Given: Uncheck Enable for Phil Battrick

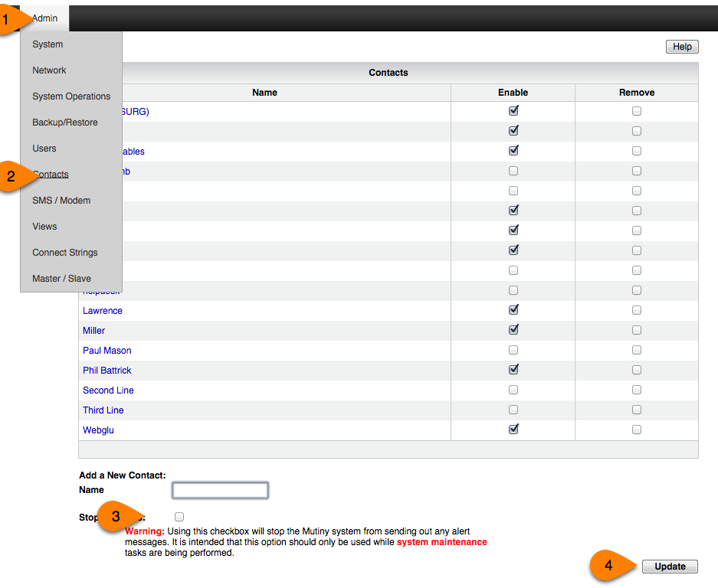Looking at the screenshot, I should coord(513,369).
